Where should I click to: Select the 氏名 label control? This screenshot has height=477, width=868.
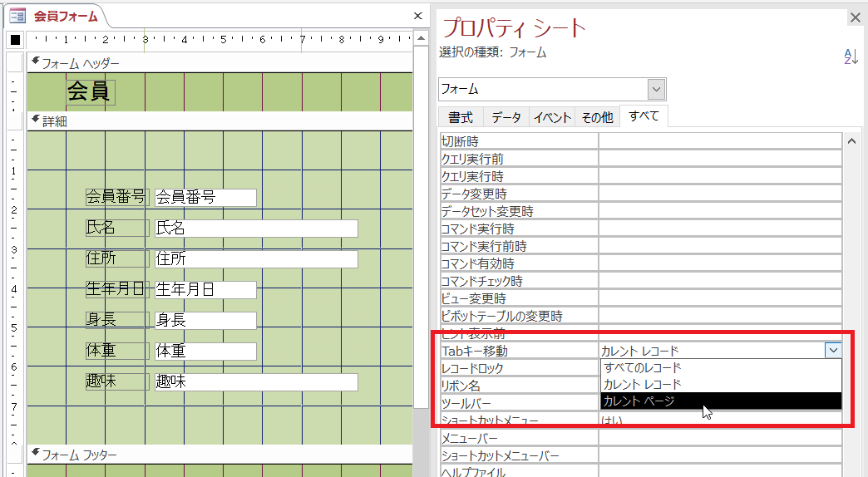[116, 228]
